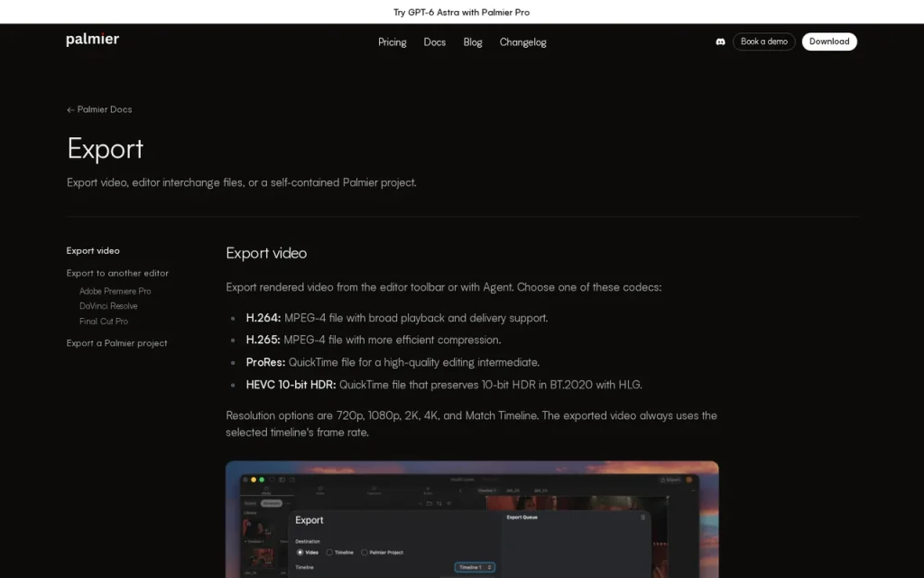
Task: Open the Try GPT-6 Astra banner
Action: [461, 12]
